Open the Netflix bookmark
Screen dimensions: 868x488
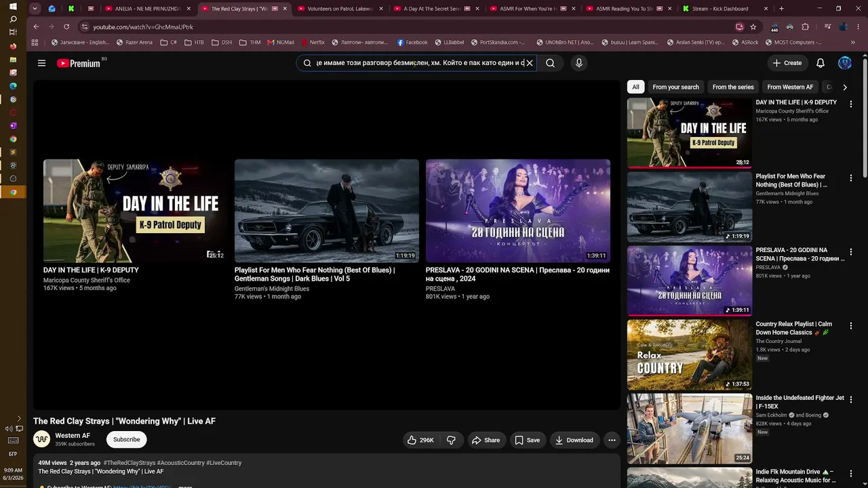pyautogui.click(x=313, y=42)
